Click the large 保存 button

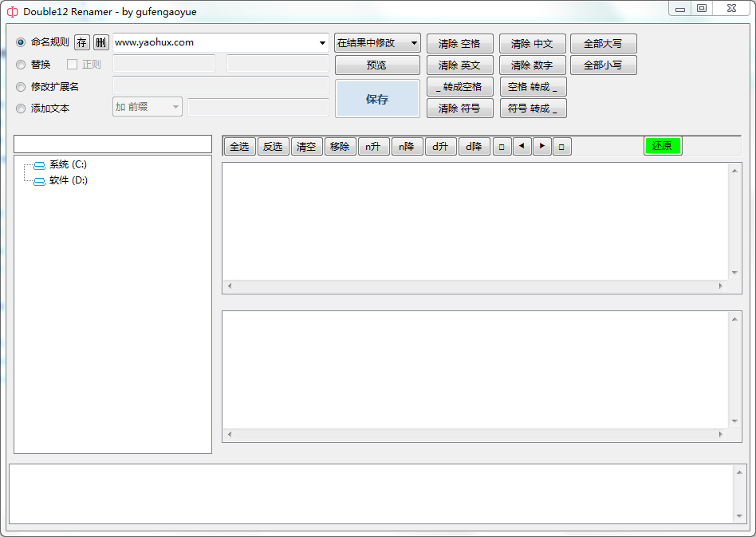coord(377,99)
